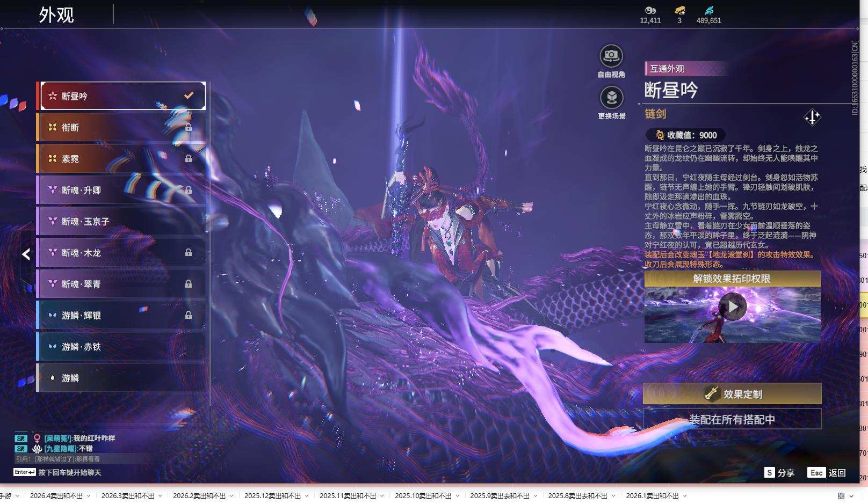
Task: Click the lock icon on 衔断
Action: click(x=189, y=127)
